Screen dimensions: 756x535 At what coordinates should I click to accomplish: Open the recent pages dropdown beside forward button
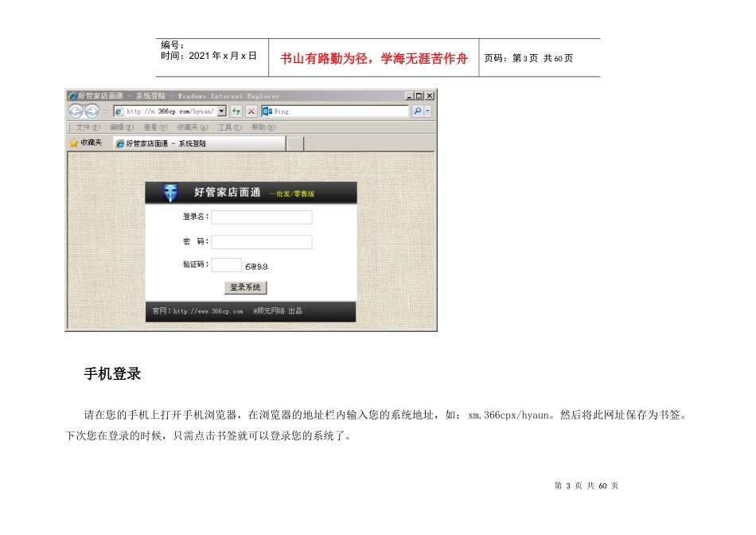[x=104, y=112]
